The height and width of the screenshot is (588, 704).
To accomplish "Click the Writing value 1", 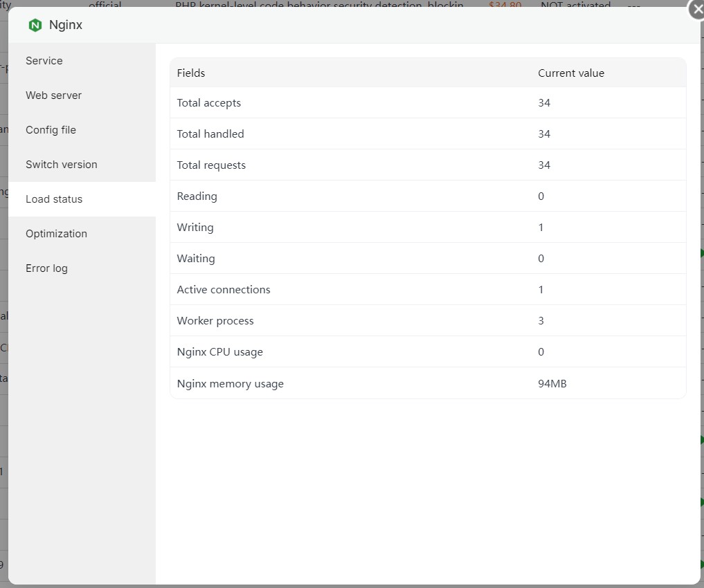I will point(541,228).
